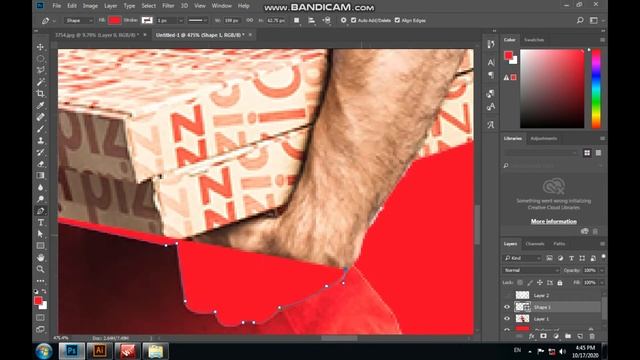640x360 pixels.
Task: Select the Eraser tool
Action: click(40, 164)
